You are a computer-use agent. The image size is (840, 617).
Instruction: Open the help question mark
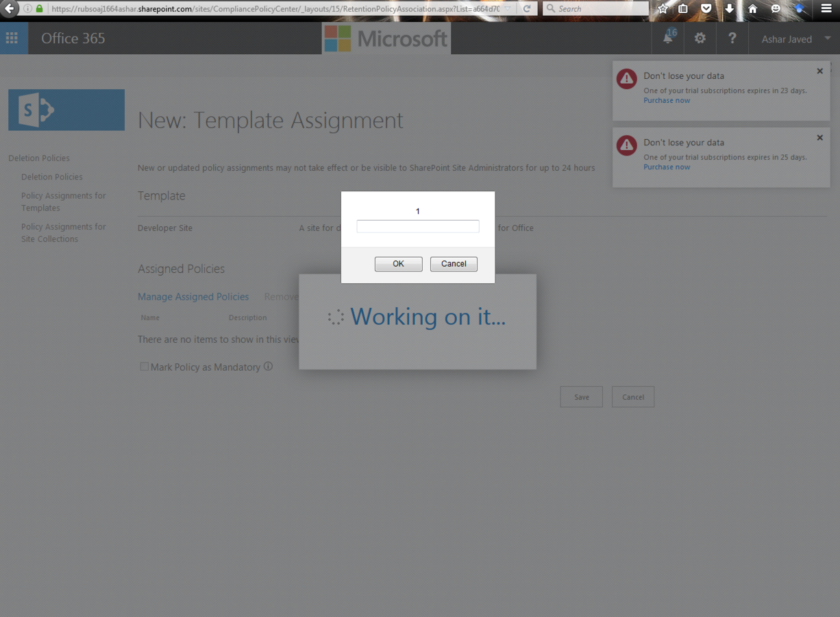[732, 38]
